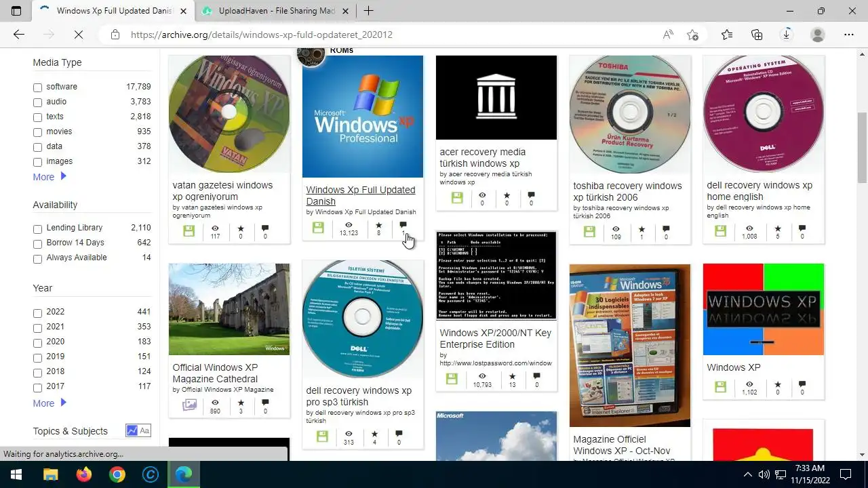Open Official Windows XP Magazine Cathedral
Screen dimensions: 868x488
pyautogui.click(x=215, y=373)
